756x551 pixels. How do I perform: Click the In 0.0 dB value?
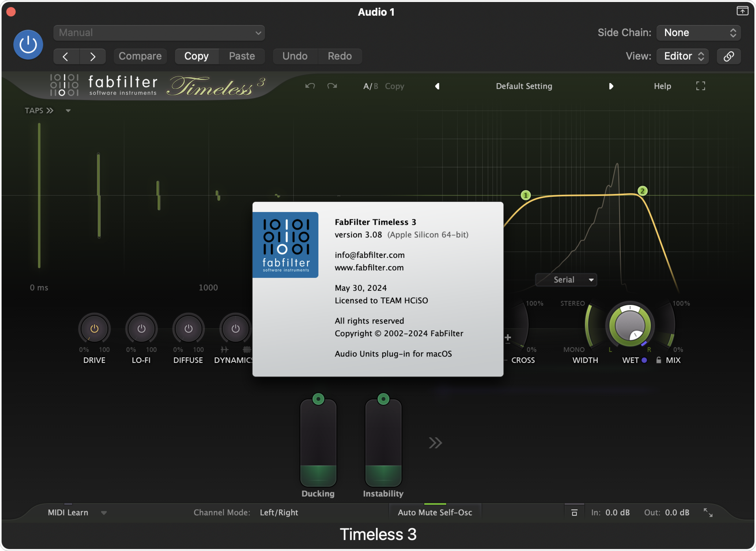(617, 512)
